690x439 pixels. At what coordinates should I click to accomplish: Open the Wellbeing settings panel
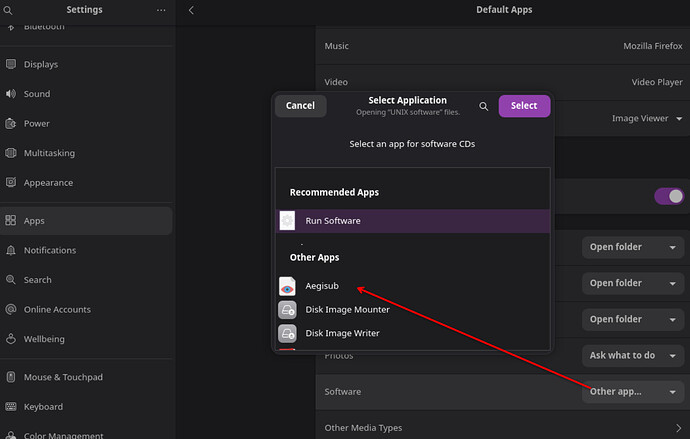pyautogui.click(x=46, y=339)
